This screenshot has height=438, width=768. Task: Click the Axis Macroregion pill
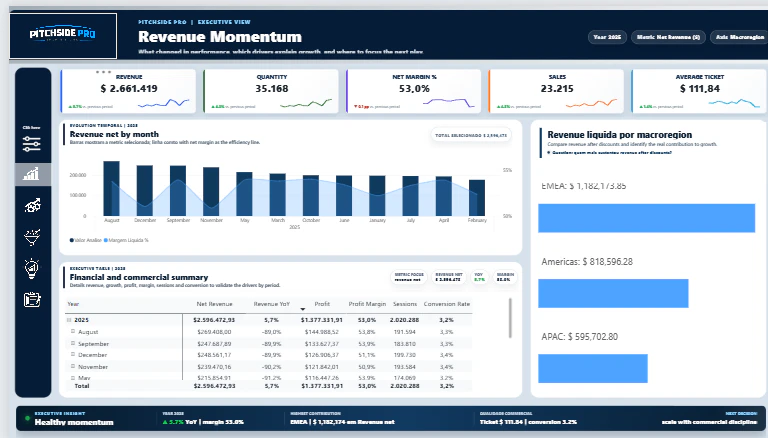[740, 37]
